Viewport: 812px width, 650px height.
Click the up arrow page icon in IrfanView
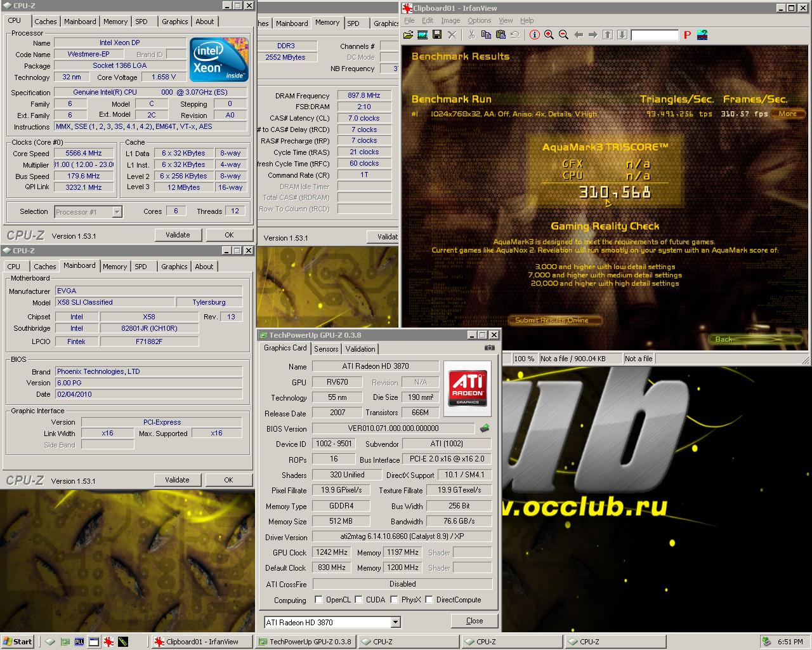point(608,35)
